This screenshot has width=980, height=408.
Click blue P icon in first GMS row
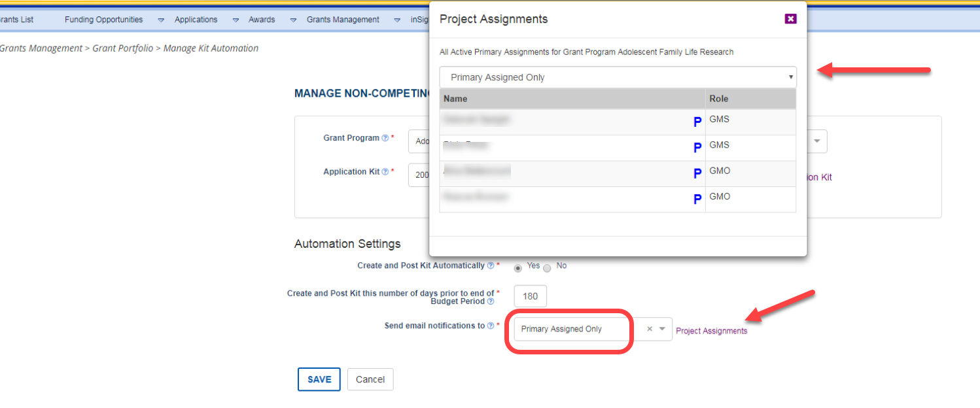(x=697, y=122)
